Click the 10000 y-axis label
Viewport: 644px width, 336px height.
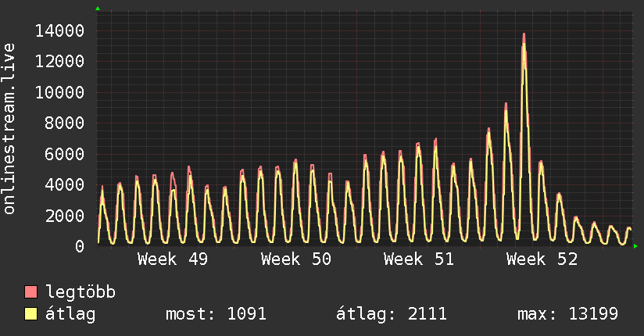pos(60,93)
